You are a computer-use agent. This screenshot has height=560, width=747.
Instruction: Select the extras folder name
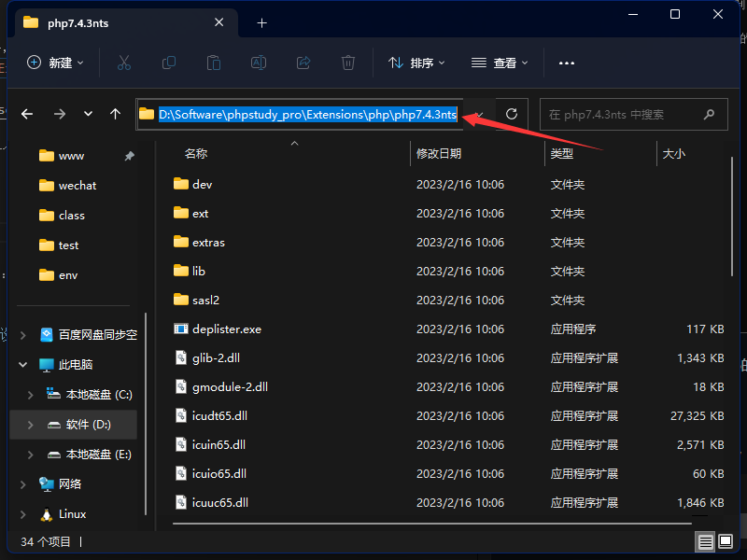pyautogui.click(x=208, y=243)
